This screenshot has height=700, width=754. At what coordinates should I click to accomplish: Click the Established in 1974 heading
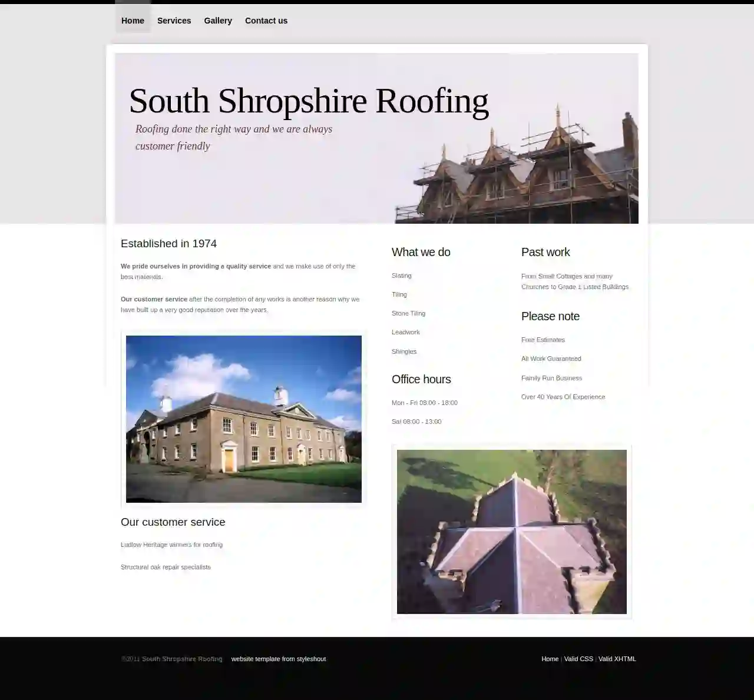[168, 244]
